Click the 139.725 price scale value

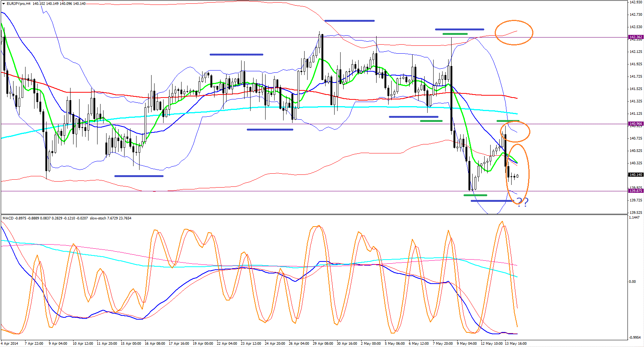point(636,200)
